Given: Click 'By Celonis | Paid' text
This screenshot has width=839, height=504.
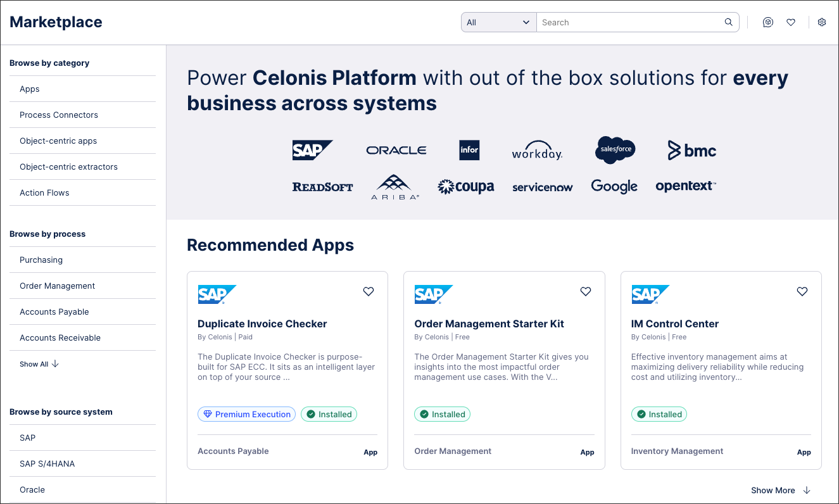Looking at the screenshot, I should [225, 337].
